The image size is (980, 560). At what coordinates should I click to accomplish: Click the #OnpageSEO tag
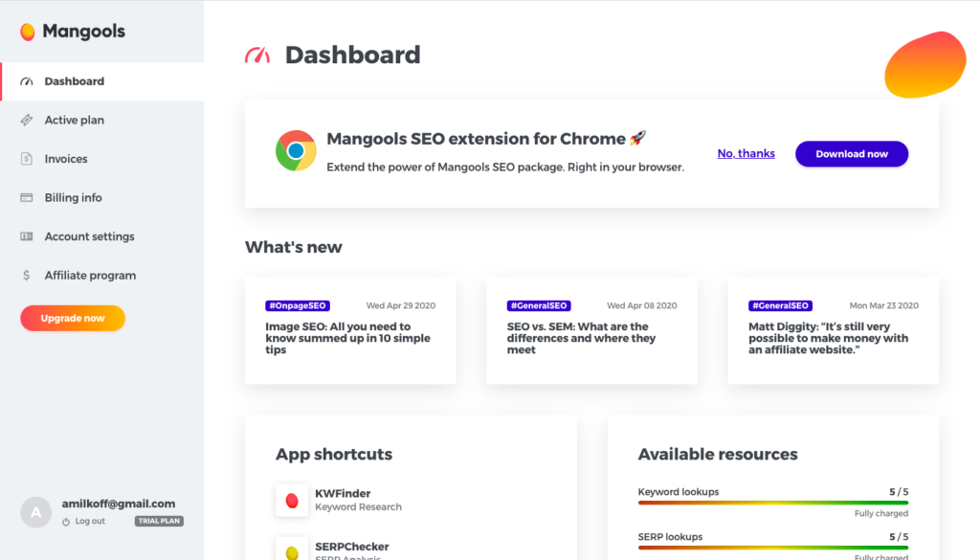(298, 305)
